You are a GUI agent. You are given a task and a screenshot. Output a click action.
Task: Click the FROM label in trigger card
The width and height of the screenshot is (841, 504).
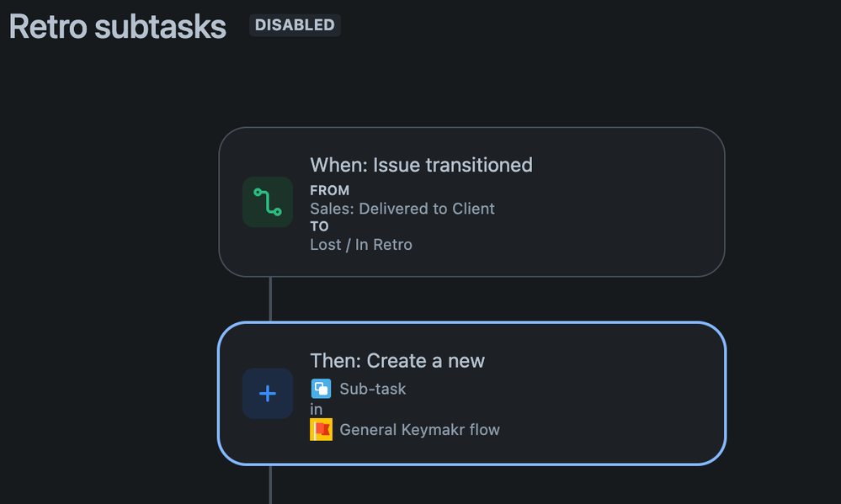point(329,190)
